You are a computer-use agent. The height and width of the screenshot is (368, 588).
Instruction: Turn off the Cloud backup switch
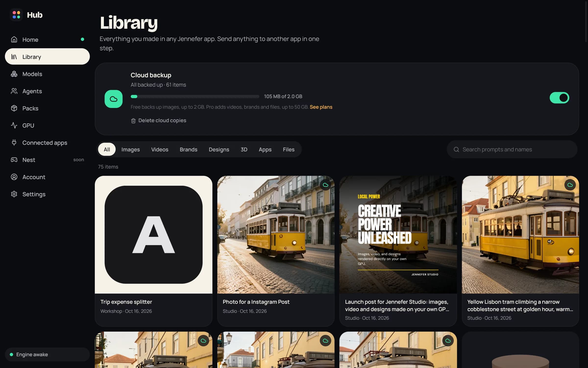pos(559,98)
